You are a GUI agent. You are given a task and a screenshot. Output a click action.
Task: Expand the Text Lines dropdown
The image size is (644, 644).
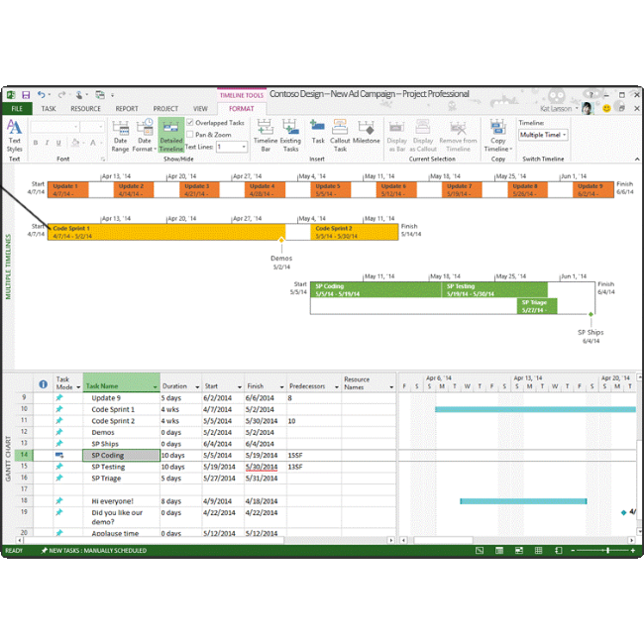click(244, 147)
